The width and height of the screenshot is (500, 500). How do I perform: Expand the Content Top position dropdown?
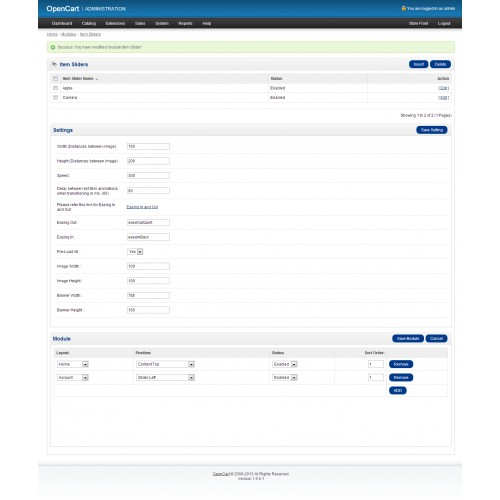(165, 364)
